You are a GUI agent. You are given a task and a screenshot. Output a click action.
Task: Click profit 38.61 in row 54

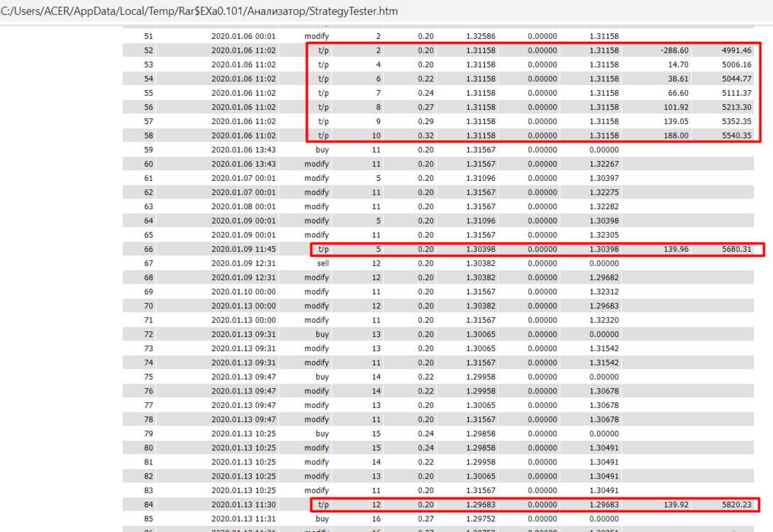(679, 79)
